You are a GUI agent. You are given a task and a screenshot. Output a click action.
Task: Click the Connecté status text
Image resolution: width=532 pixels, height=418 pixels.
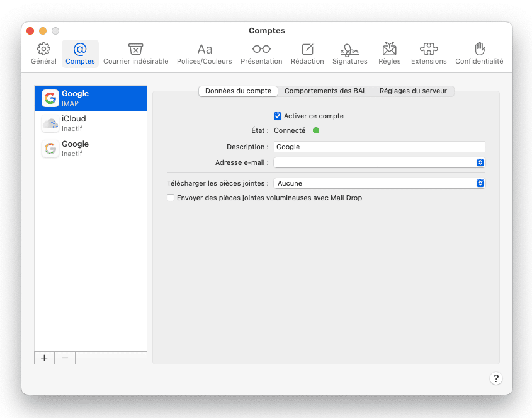coord(290,130)
